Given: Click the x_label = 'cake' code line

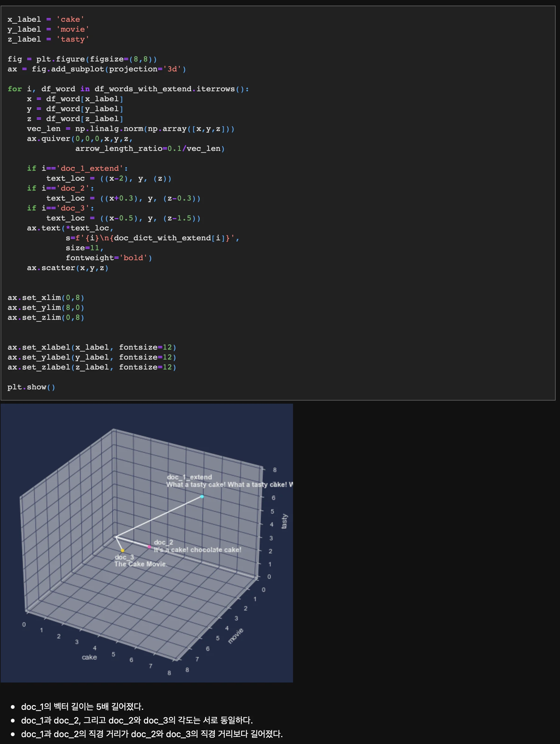Looking at the screenshot, I should [46, 20].
